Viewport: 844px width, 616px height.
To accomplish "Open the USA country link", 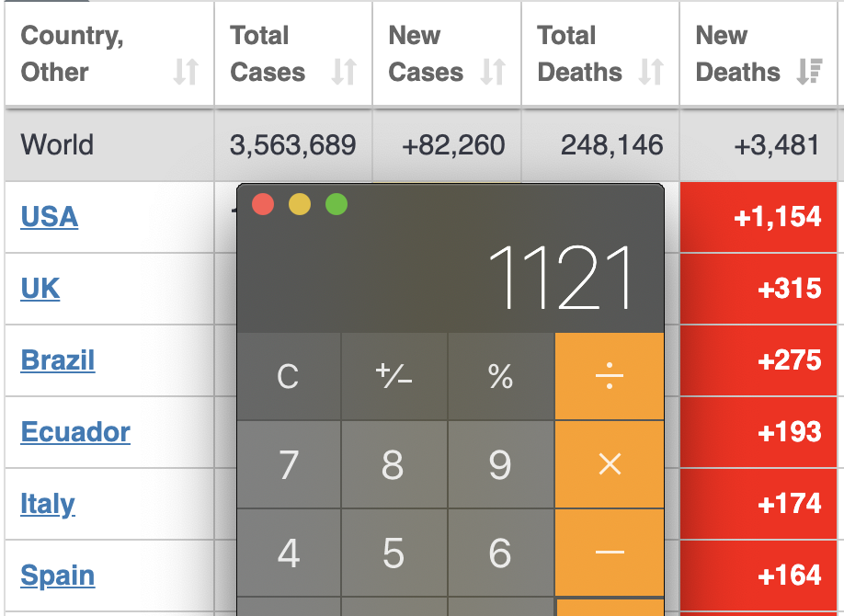I will [50, 217].
